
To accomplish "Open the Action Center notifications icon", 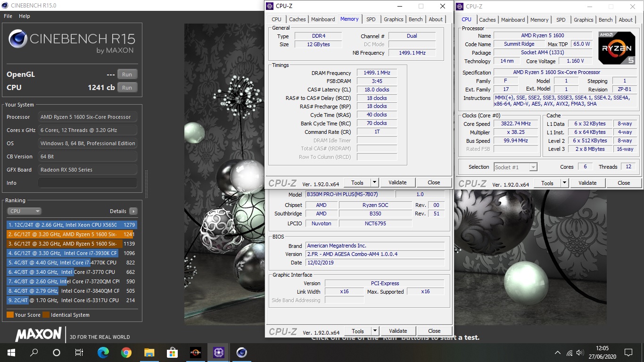I will point(628,353).
